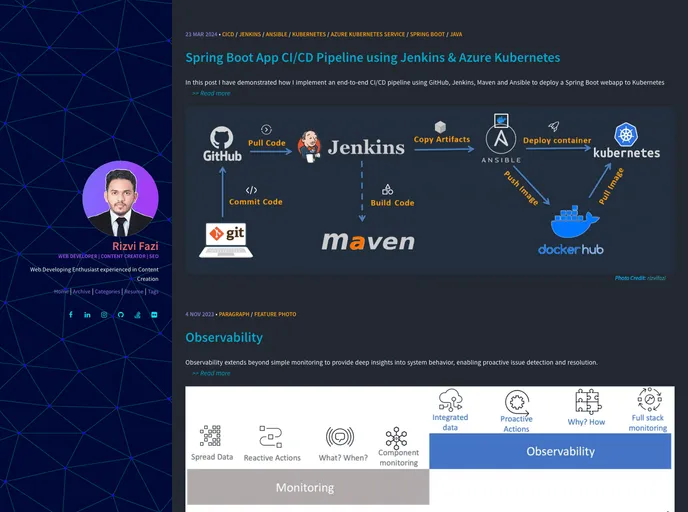
Task: Filter by the ANSIBLE category tag
Action: pos(276,34)
